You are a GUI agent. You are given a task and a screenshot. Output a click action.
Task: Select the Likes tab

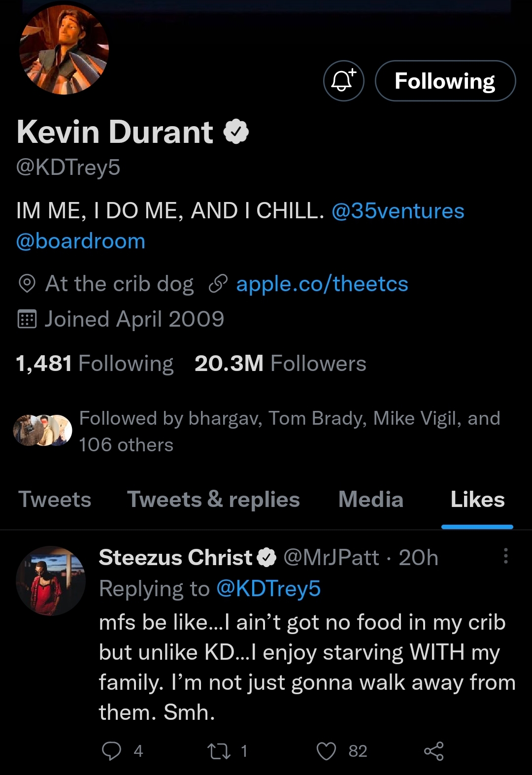tap(477, 500)
